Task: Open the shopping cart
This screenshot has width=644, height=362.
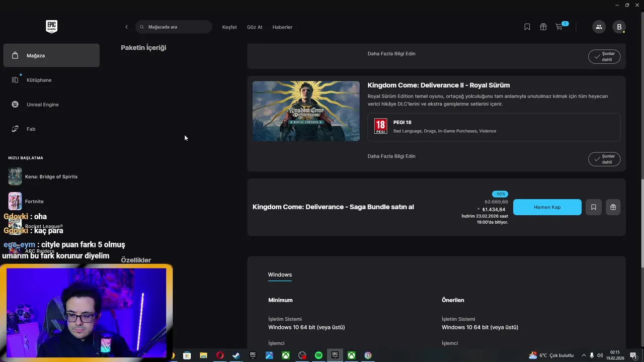Action: pos(559,27)
